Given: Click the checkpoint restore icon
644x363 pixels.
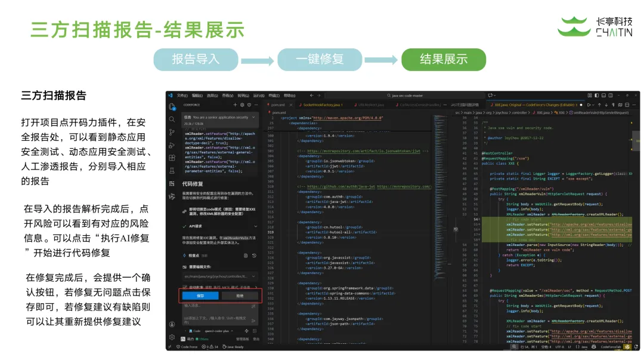Looking at the screenshot, I should pos(254,256).
